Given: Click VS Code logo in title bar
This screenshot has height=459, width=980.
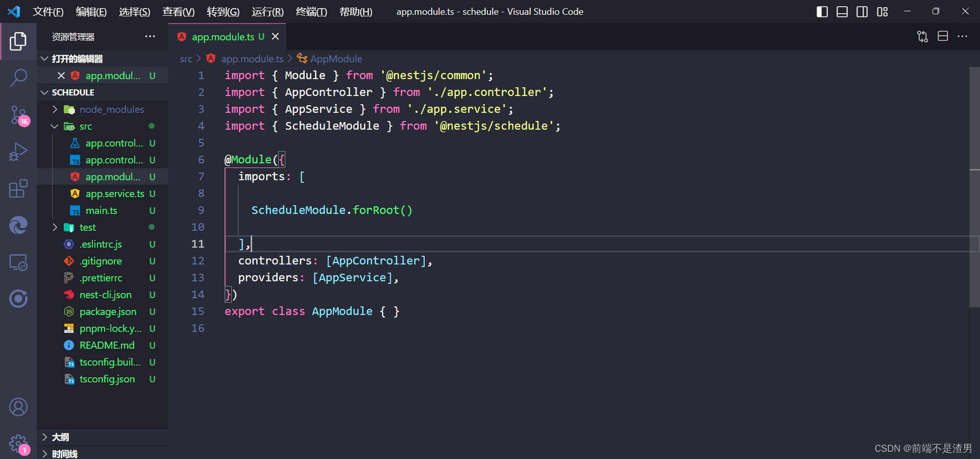Looking at the screenshot, I should point(14,11).
